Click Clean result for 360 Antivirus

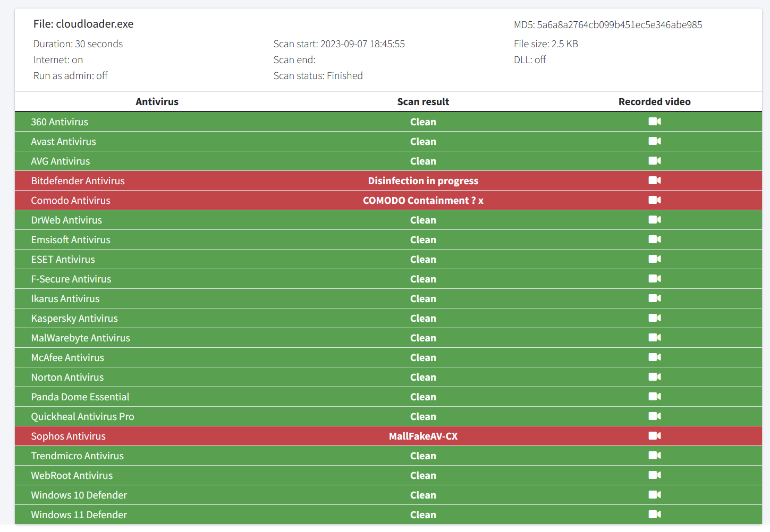423,122
